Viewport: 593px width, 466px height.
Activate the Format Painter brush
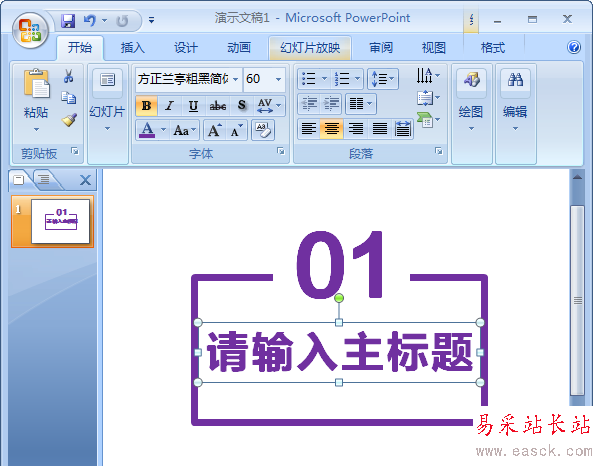[x=69, y=120]
